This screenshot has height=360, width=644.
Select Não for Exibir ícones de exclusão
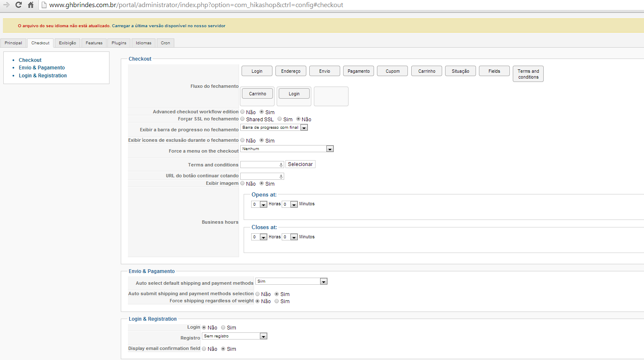point(242,140)
